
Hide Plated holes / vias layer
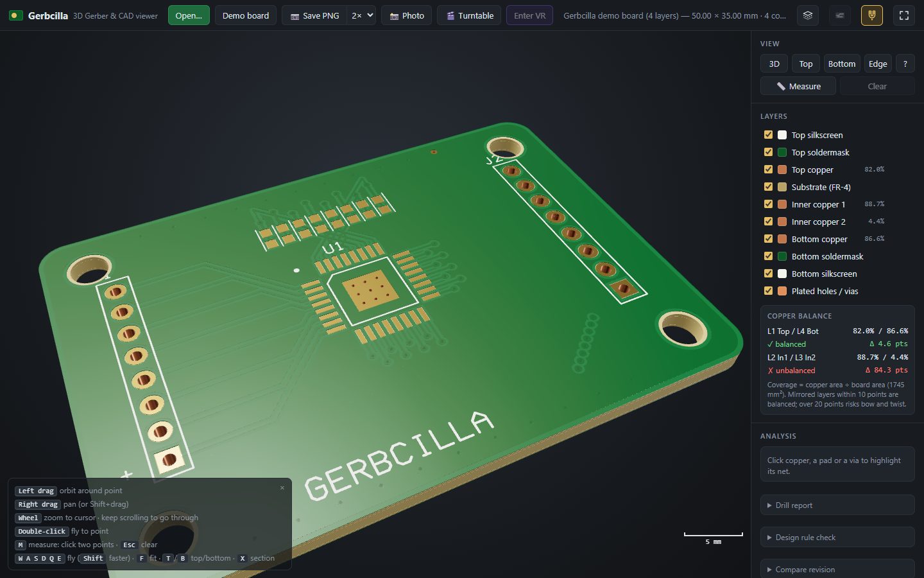[768, 291]
